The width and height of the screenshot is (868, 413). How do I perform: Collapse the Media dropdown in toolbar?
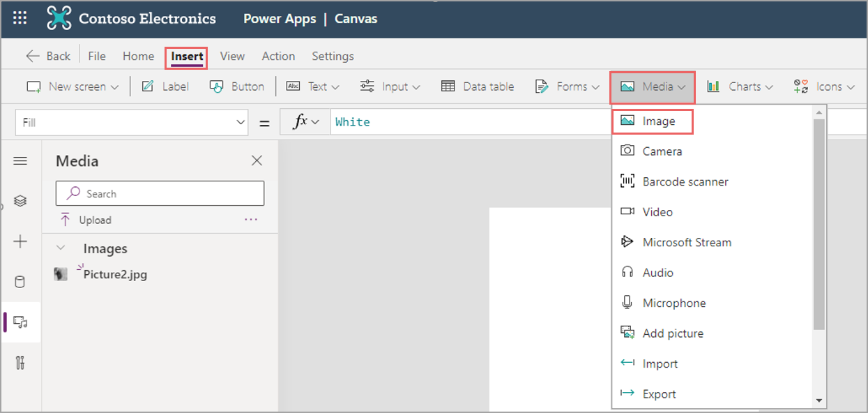653,87
